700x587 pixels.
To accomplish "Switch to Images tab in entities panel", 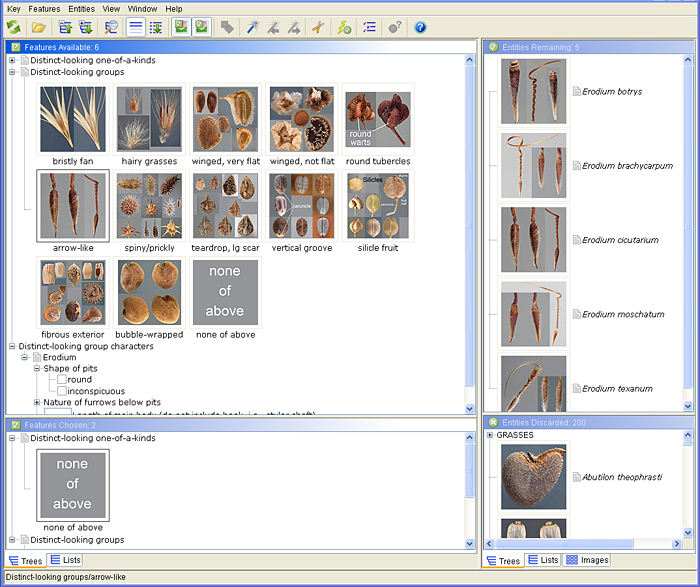I will pos(587,560).
